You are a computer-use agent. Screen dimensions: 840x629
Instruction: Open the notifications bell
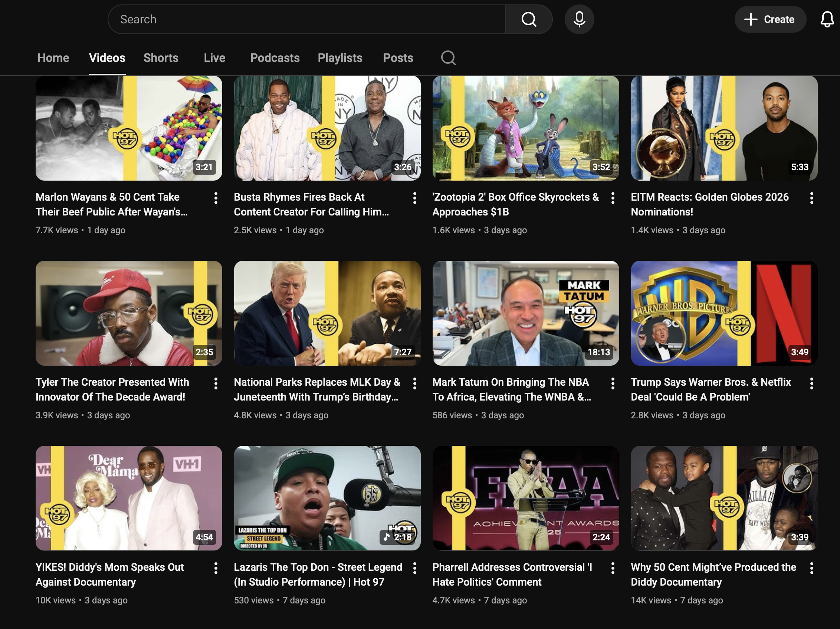(x=827, y=19)
